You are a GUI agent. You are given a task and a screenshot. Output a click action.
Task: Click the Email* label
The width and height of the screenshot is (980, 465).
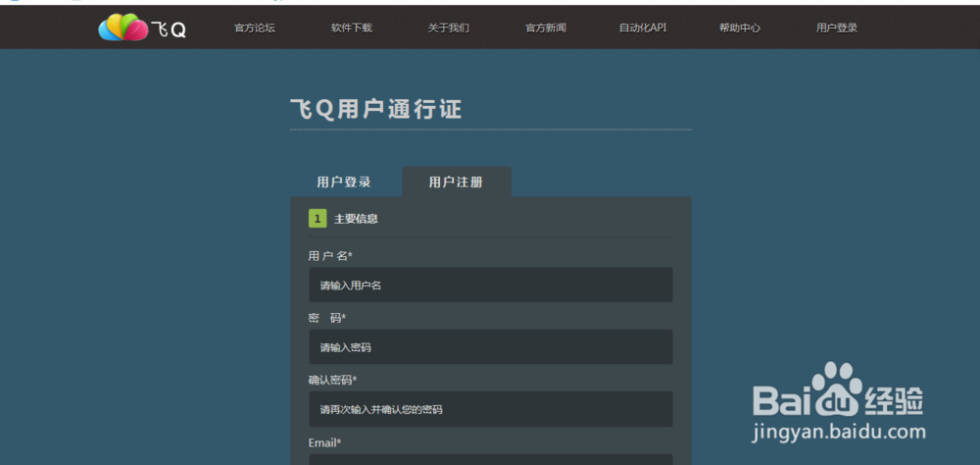click(x=325, y=443)
